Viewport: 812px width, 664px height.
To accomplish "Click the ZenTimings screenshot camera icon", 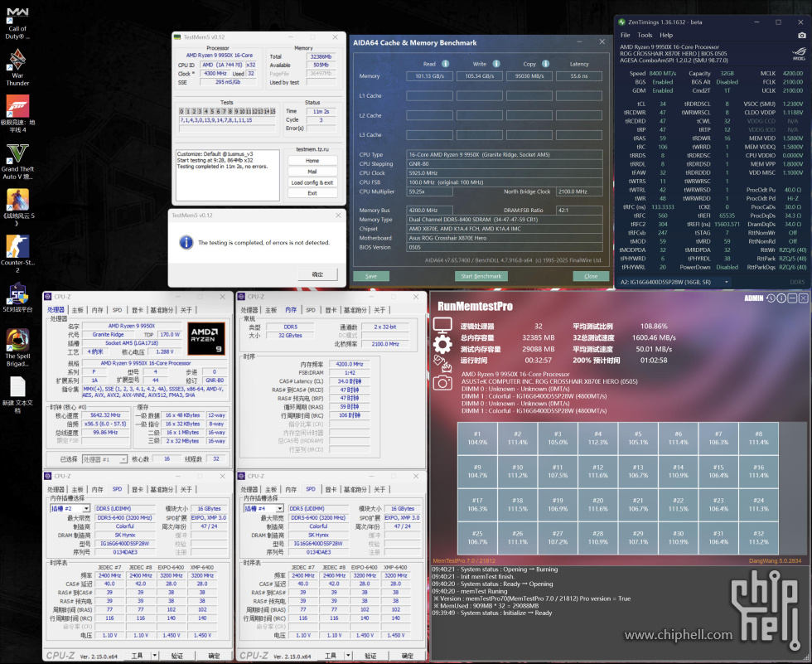I will (x=802, y=35).
